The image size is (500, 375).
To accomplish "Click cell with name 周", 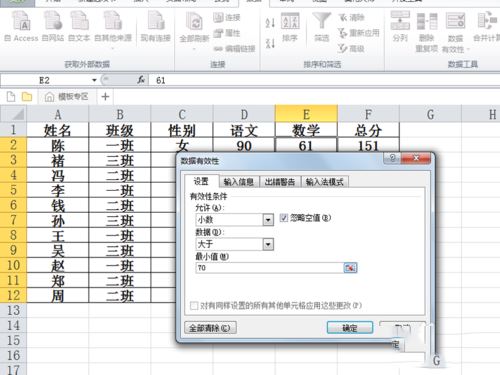I will tap(58, 295).
